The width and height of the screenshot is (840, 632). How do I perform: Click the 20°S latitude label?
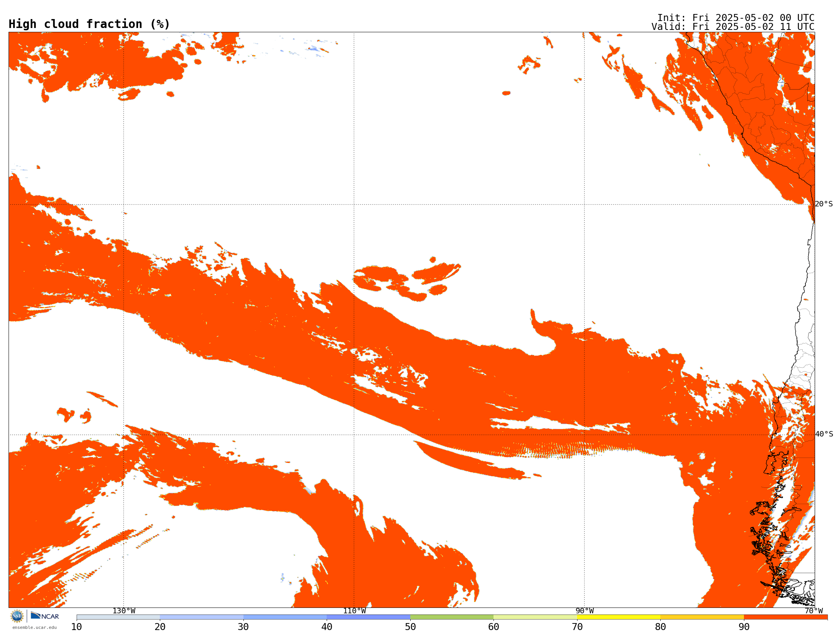[824, 204]
